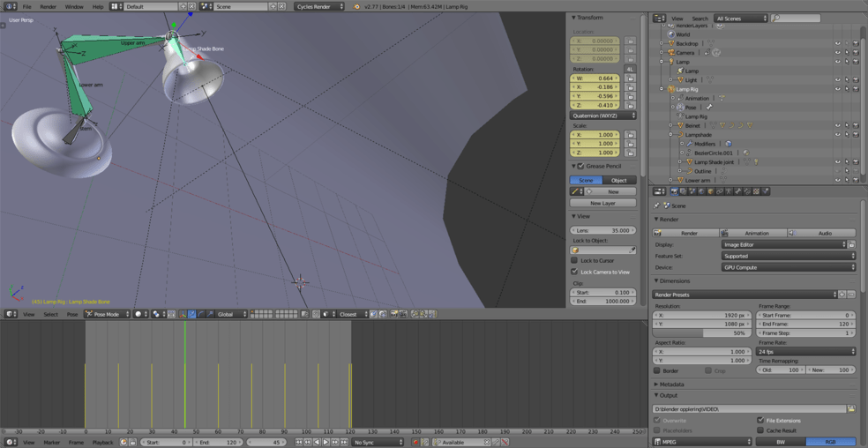This screenshot has width=868, height=448.
Task: Open the Pose Mode dropdown
Action: click(x=108, y=314)
